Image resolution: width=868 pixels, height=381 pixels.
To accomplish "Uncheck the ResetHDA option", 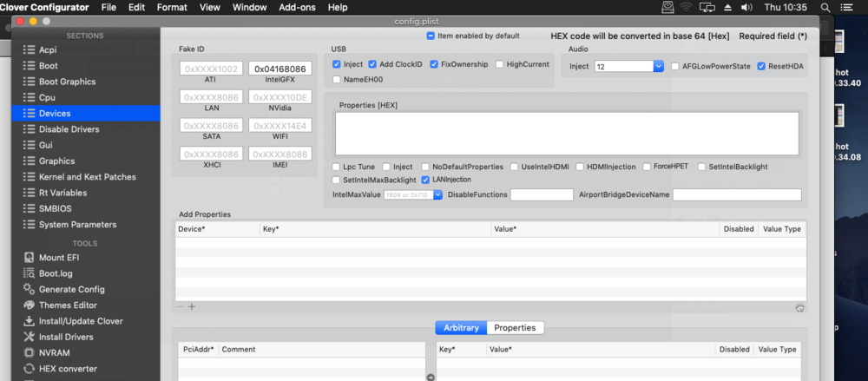I will pos(761,66).
